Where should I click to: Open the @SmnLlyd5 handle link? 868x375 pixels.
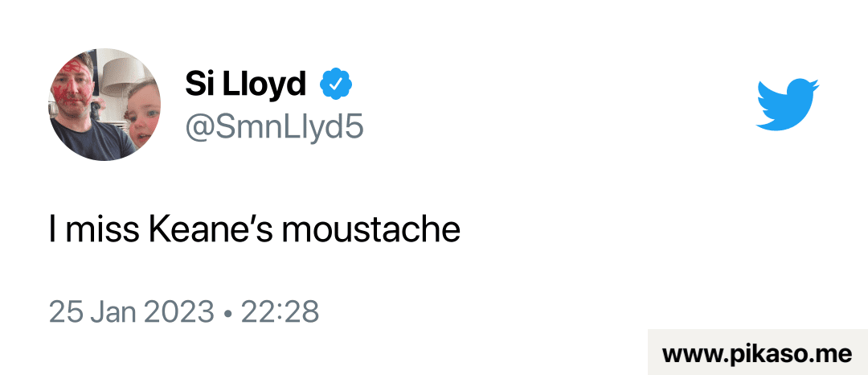[x=274, y=127]
